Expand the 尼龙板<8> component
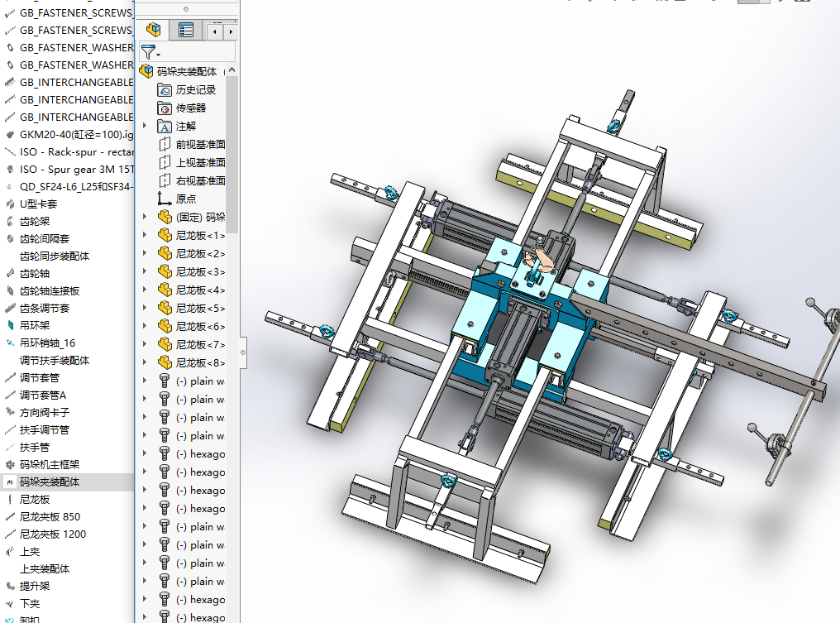840x623 pixels. [x=145, y=362]
